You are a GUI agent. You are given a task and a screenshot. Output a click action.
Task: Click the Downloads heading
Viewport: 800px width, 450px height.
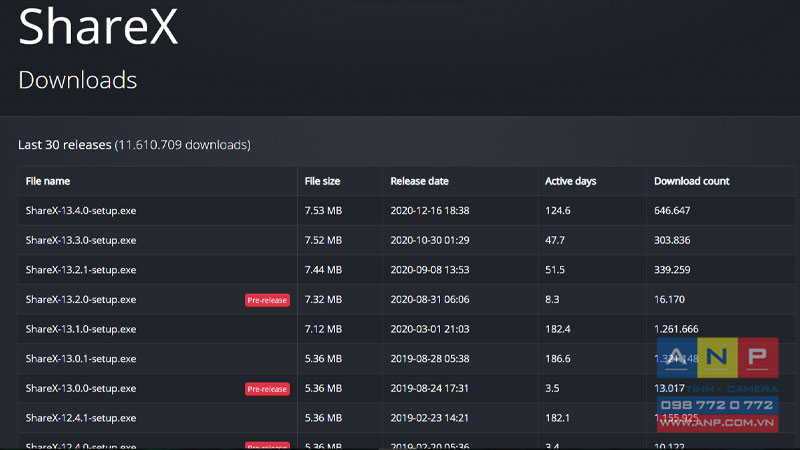click(x=78, y=80)
